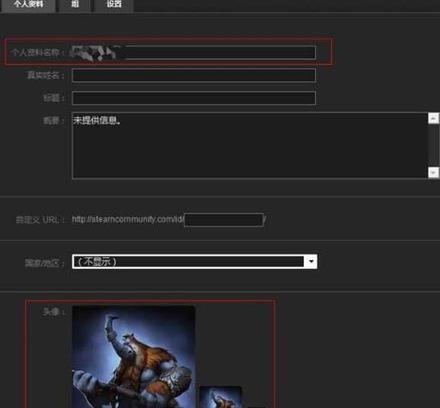The image size is (440, 408).
Task: Open the 设置 tab
Action: pos(114,5)
